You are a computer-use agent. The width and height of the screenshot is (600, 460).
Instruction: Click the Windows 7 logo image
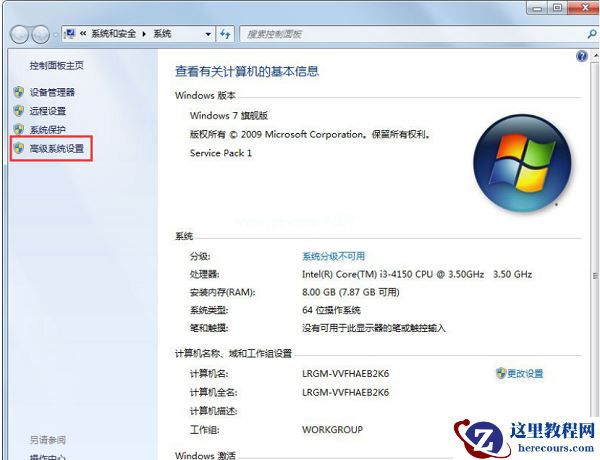(x=522, y=164)
